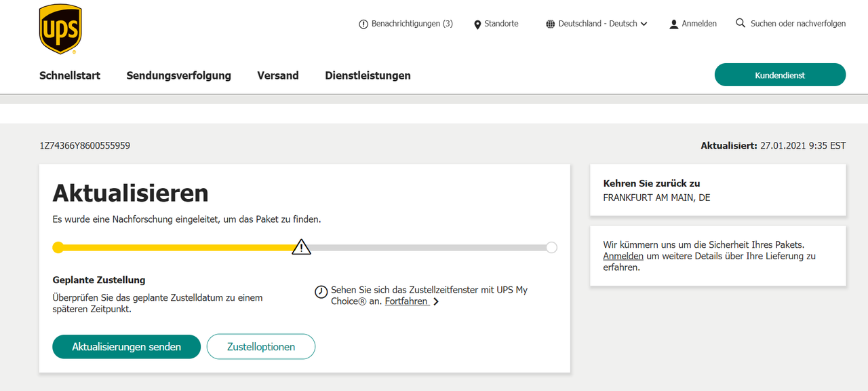Click the Kundendienst button
The image size is (868, 391).
coord(780,75)
